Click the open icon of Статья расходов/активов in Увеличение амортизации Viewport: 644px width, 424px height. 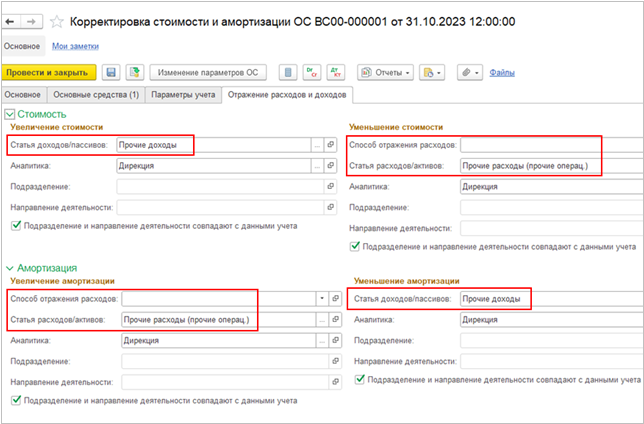pos(335,320)
